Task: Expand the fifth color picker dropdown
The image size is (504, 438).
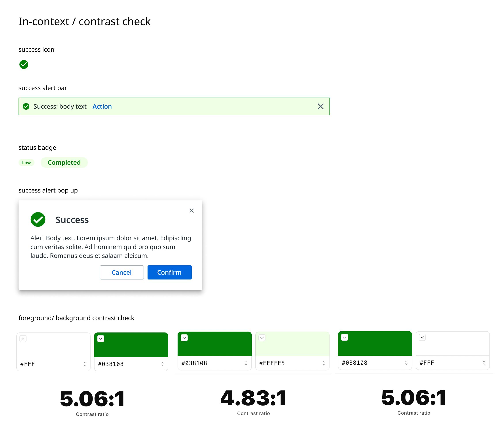Action: tap(345, 338)
